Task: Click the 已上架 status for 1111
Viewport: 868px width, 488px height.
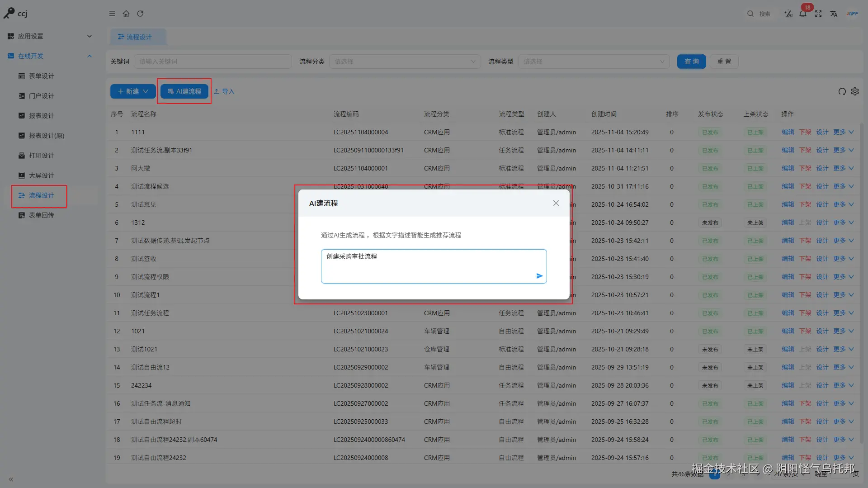Action: [x=755, y=132]
